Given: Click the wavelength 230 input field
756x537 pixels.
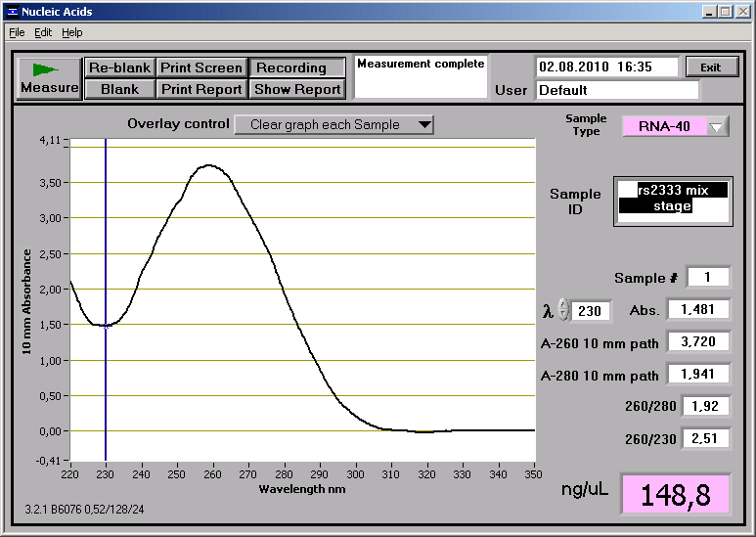Looking at the screenshot, I should coord(591,311).
